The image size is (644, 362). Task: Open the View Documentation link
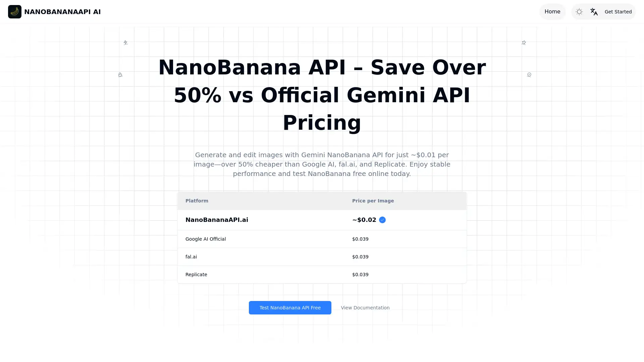tap(365, 308)
